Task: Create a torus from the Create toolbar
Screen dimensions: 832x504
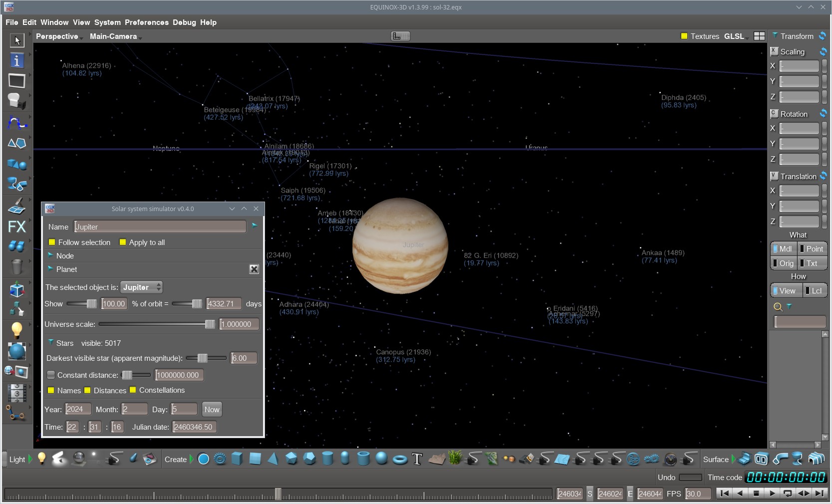Action: pos(400,459)
